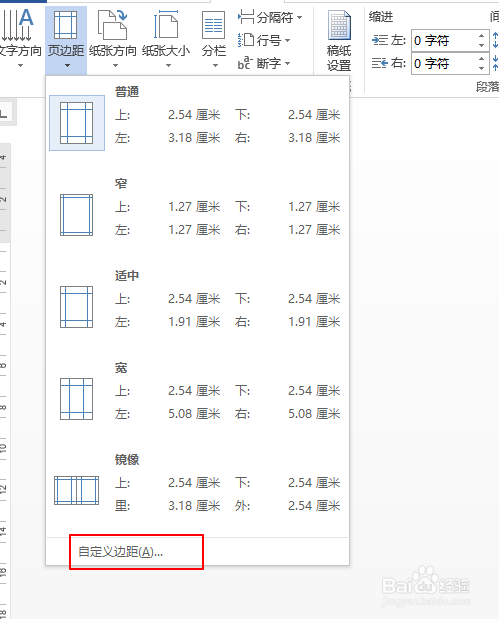
Task: Expand the 分隔符 dropdown arrow
Action: coord(300,17)
